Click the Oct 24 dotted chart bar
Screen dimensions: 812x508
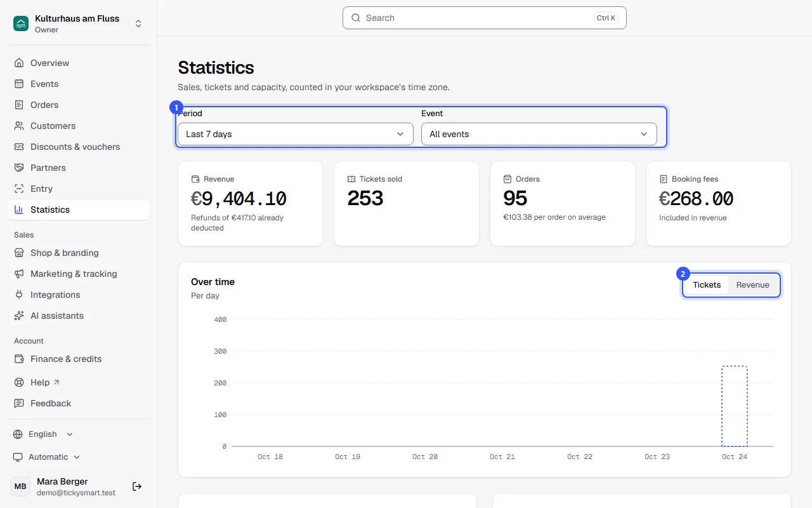point(735,406)
